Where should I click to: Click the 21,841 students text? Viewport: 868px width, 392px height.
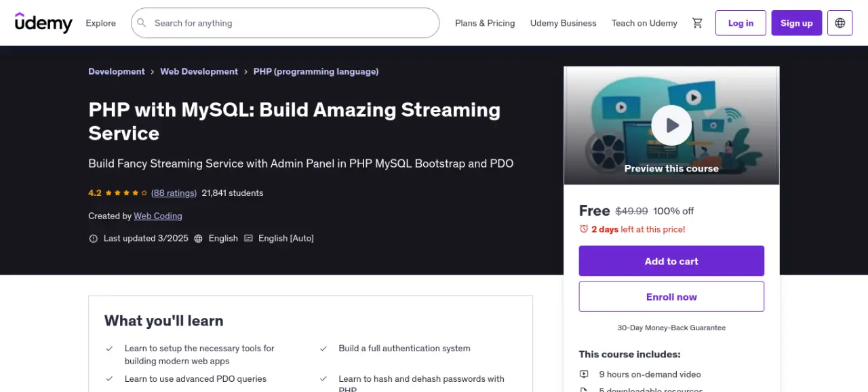pyautogui.click(x=233, y=193)
